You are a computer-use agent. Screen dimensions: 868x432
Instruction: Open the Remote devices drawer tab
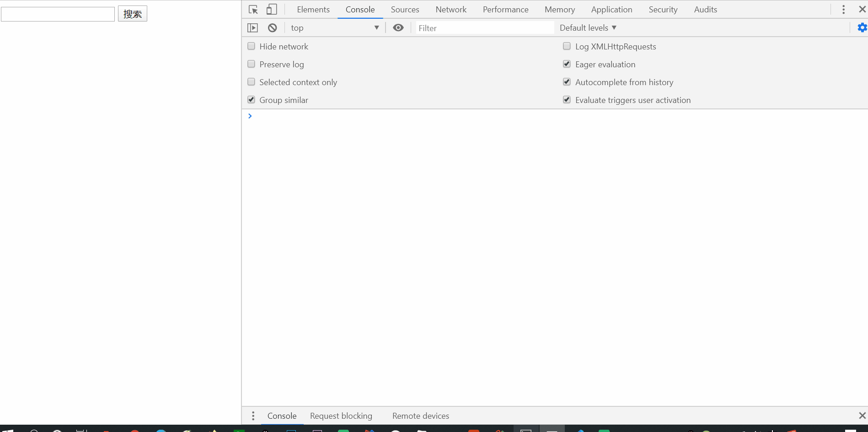(421, 416)
